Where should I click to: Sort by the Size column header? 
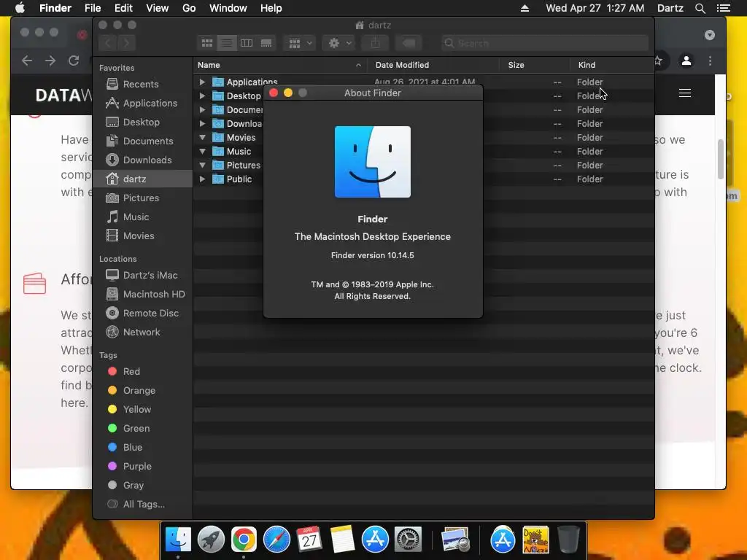tap(535, 65)
